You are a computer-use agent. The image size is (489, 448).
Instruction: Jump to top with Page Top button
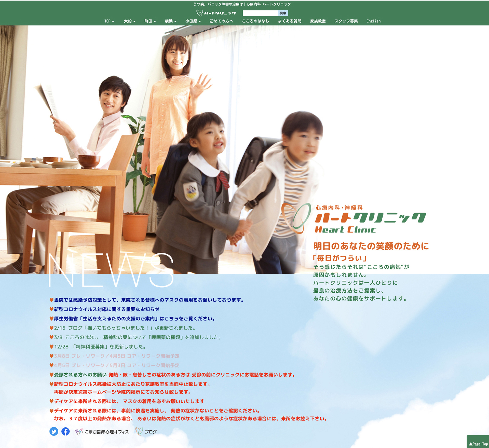click(478, 442)
